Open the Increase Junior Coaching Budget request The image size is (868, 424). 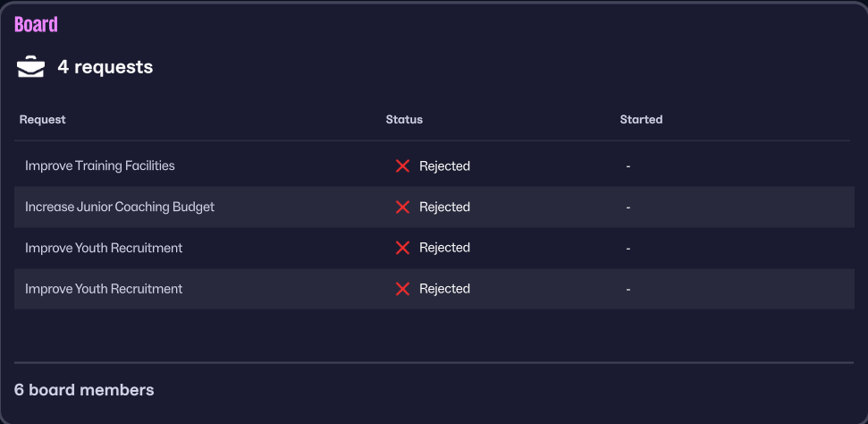[120, 207]
